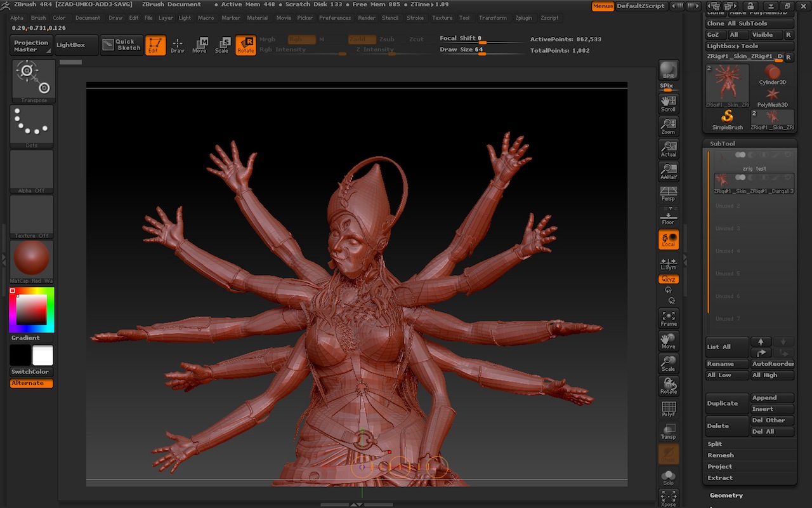The width and height of the screenshot is (812, 508).
Task: Open the MatCap Red Wax material picker
Action: point(31,259)
